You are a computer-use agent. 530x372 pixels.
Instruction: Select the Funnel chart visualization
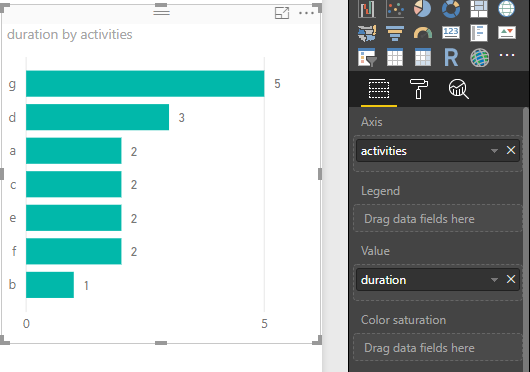click(395, 33)
